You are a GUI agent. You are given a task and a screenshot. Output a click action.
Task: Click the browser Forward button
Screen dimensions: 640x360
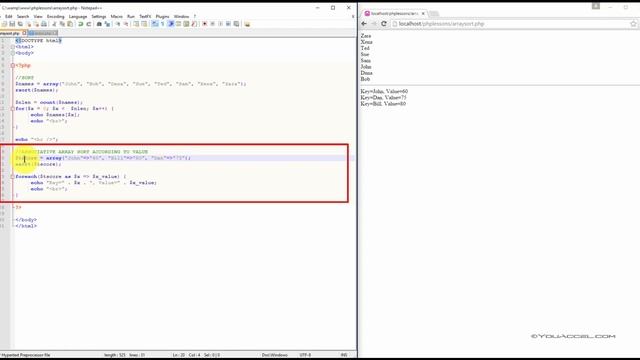pos(374,24)
